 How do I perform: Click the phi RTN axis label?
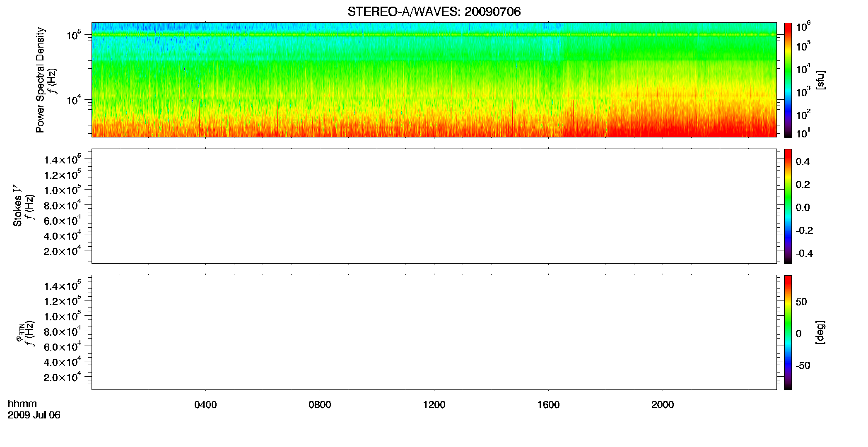(19, 332)
